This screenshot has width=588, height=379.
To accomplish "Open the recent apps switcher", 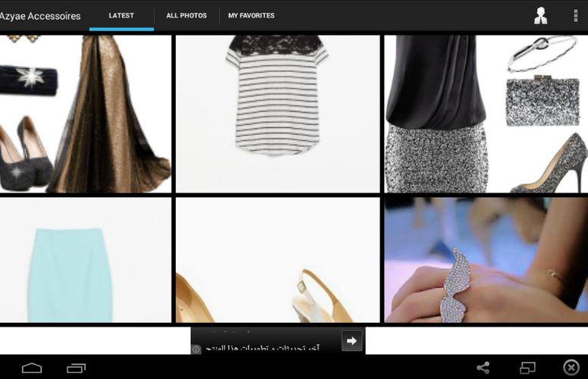I will tap(76, 368).
